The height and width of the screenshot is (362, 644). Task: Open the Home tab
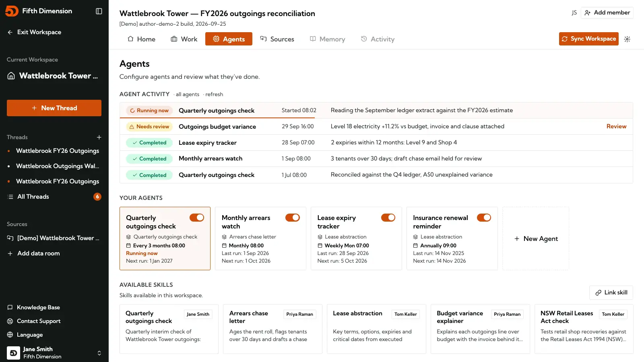pyautogui.click(x=141, y=39)
